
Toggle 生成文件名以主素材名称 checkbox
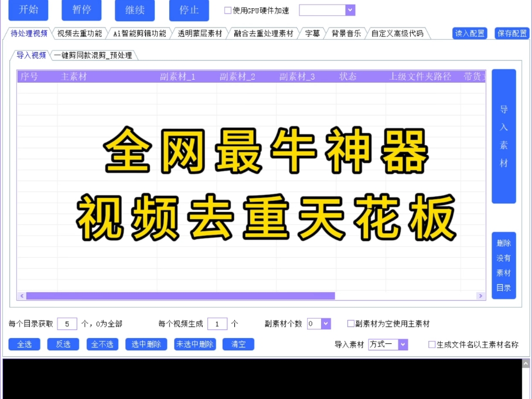pyautogui.click(x=432, y=345)
